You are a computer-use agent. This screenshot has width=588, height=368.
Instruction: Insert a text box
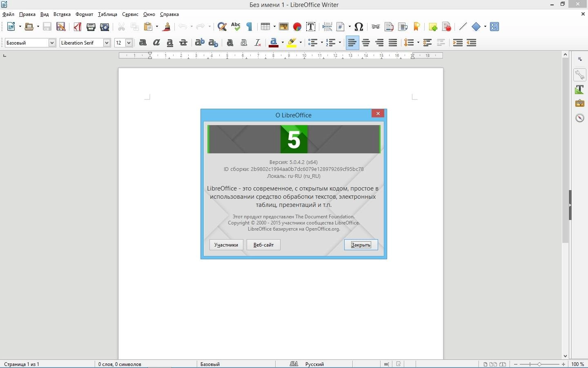[311, 27]
